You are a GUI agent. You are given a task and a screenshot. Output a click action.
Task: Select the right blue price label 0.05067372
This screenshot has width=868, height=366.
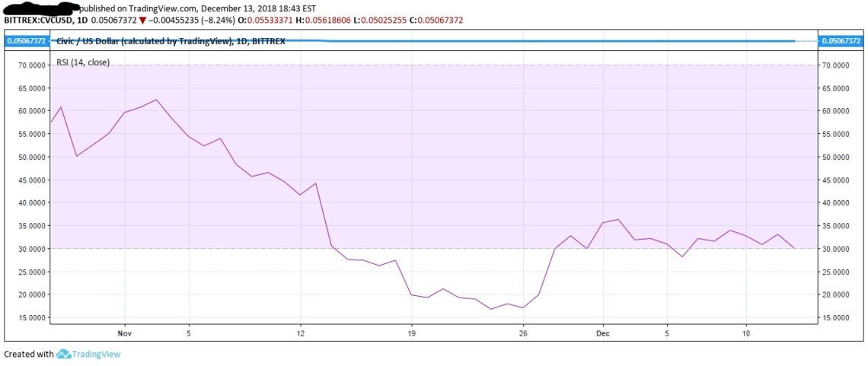tap(841, 41)
